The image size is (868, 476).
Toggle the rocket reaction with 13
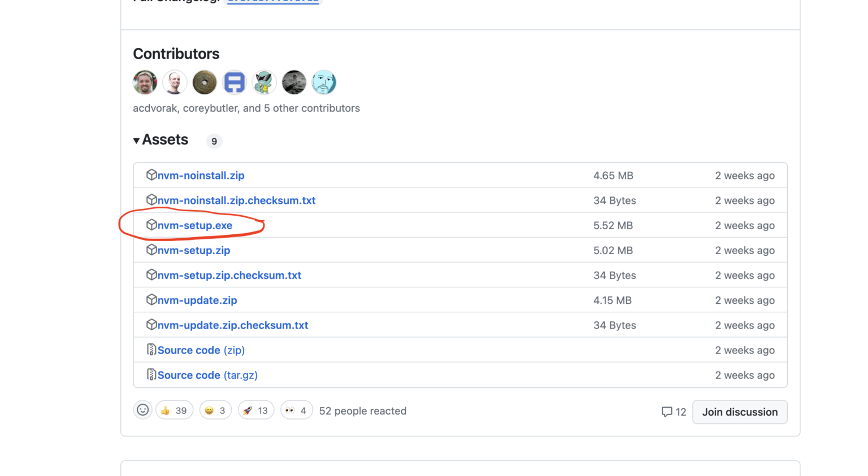[x=256, y=411]
